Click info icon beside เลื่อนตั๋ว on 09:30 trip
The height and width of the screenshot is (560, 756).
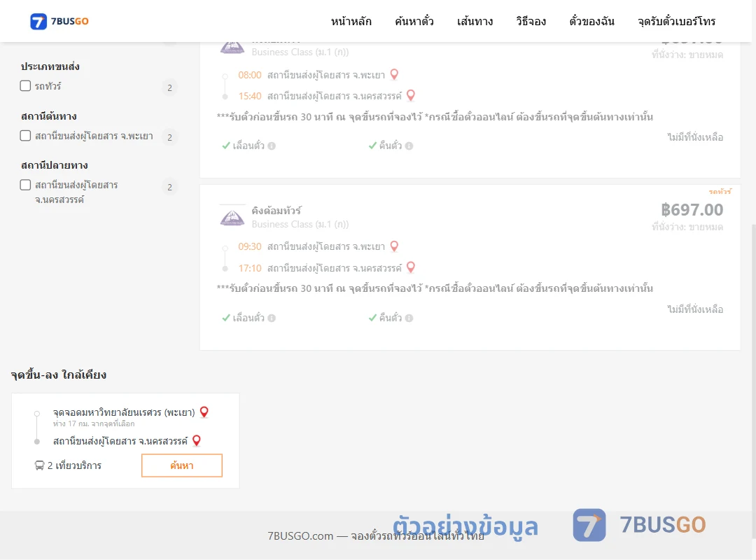(272, 318)
